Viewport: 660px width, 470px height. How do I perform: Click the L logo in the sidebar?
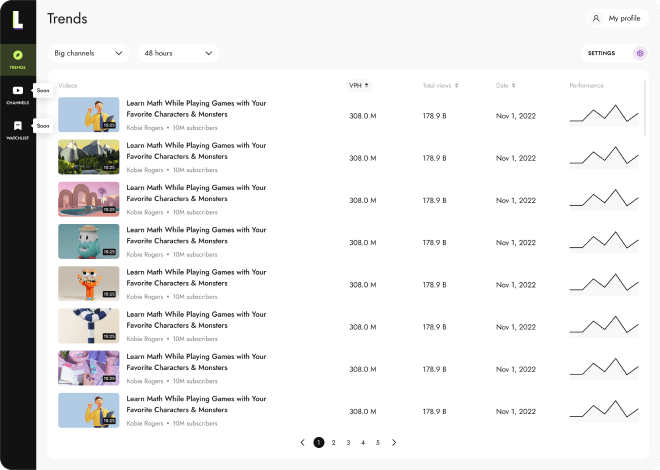pos(18,18)
